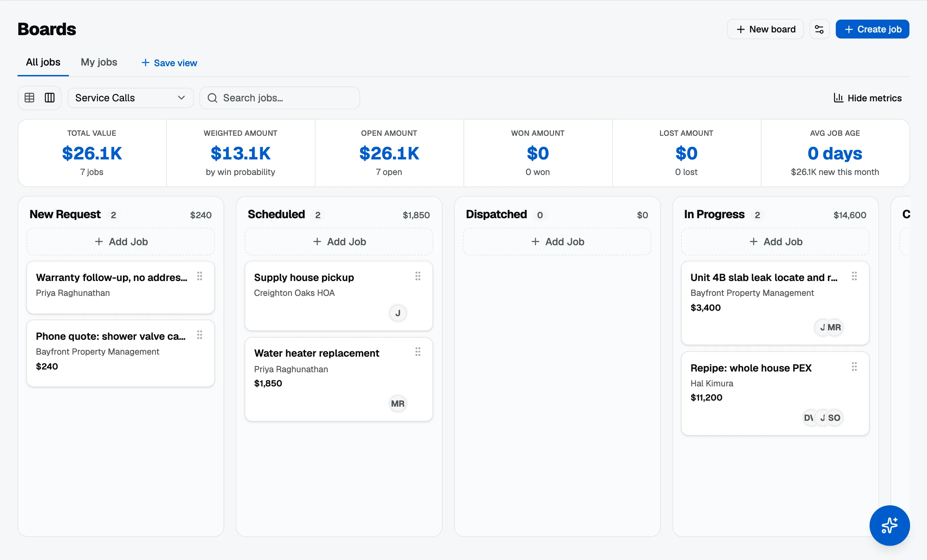Click the Dispatched column header
This screenshot has height=560, width=927.
pos(496,214)
